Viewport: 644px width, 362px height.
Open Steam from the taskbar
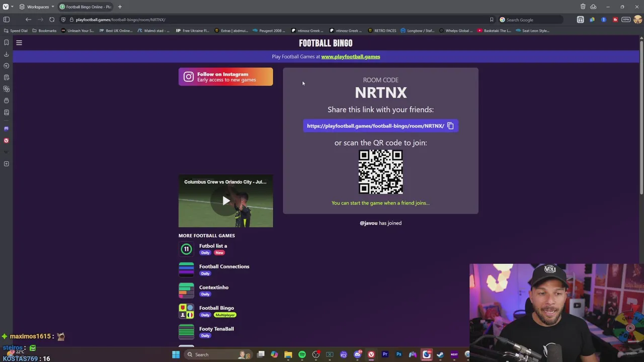pos(440,354)
